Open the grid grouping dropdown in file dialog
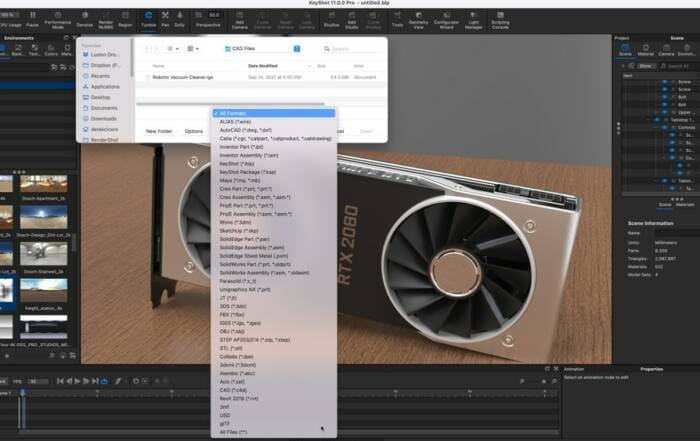The width and height of the screenshot is (700, 441). tap(193, 49)
